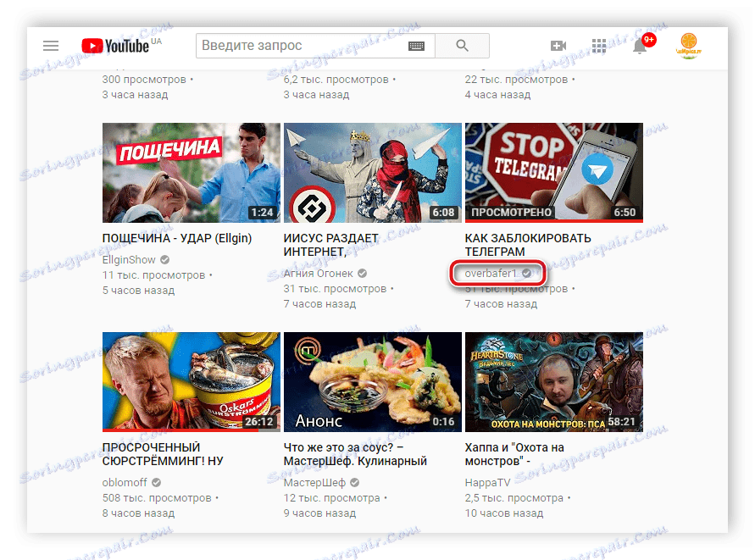The width and height of the screenshot is (755, 560).
Task: Click '8 часов назад' text
Action: point(138,513)
